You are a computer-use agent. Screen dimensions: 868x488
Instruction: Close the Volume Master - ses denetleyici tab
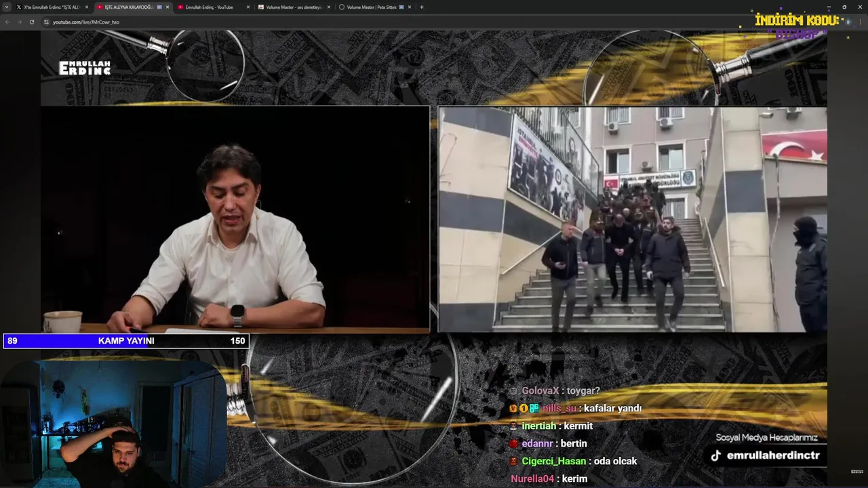pyautogui.click(x=329, y=7)
